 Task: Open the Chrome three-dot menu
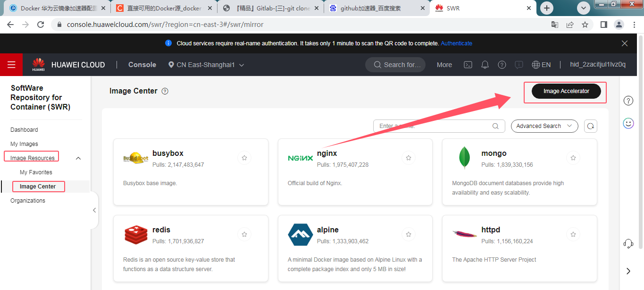[x=634, y=25]
